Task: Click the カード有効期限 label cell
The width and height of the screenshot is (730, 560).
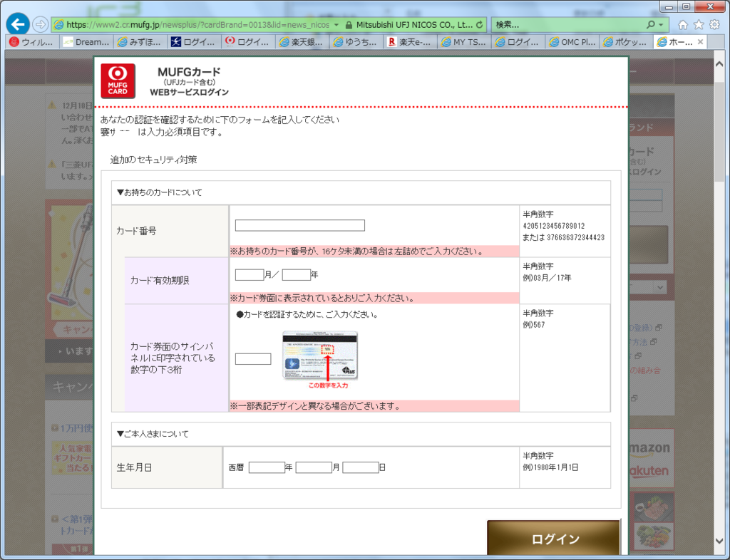Action: coord(177,281)
